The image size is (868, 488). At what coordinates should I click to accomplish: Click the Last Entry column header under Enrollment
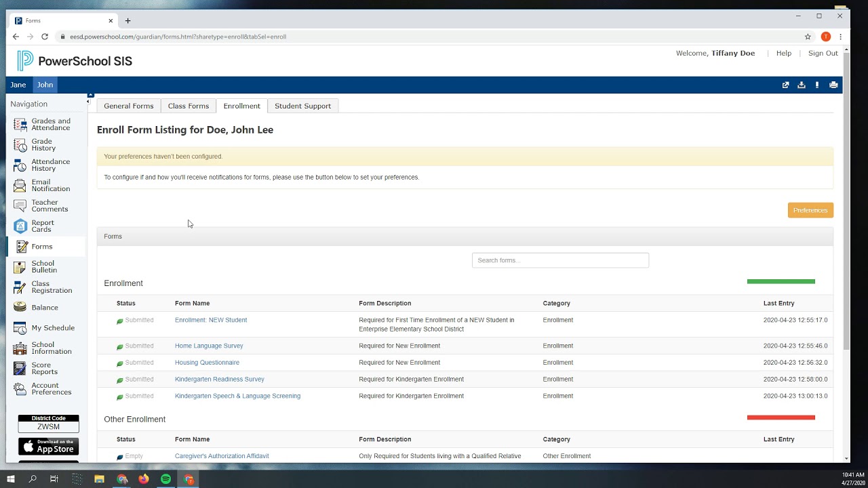tap(778, 304)
